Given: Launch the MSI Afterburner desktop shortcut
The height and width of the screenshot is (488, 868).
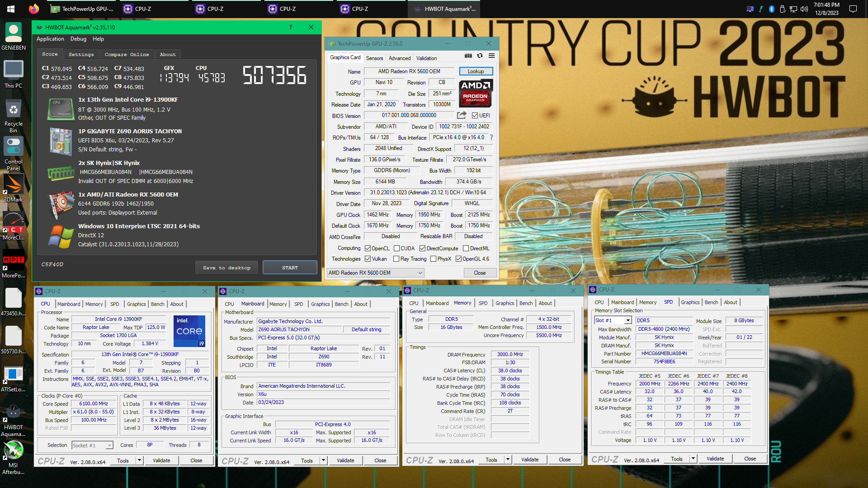Looking at the screenshot, I should click(14, 458).
